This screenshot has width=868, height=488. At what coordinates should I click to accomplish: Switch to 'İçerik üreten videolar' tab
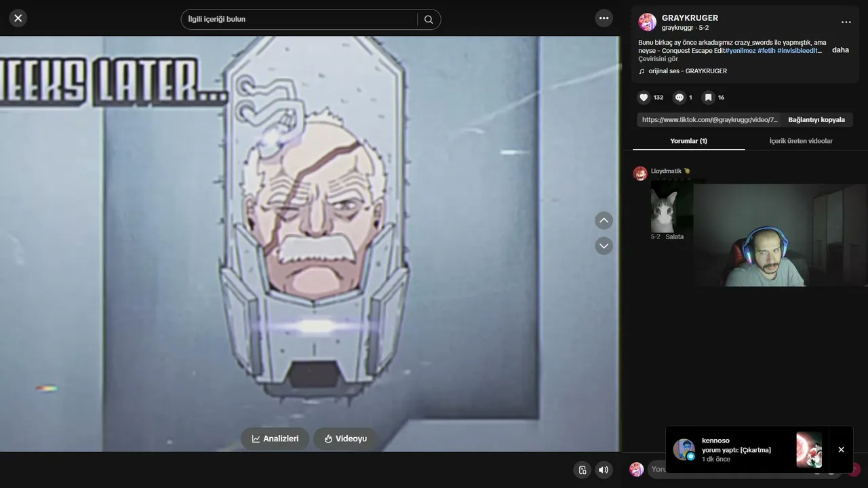click(801, 141)
